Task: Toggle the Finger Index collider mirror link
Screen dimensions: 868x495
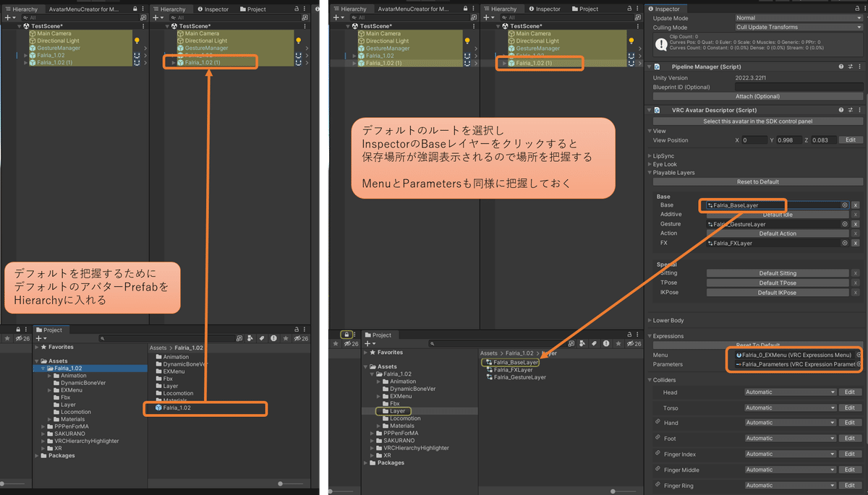Action: [658, 454]
